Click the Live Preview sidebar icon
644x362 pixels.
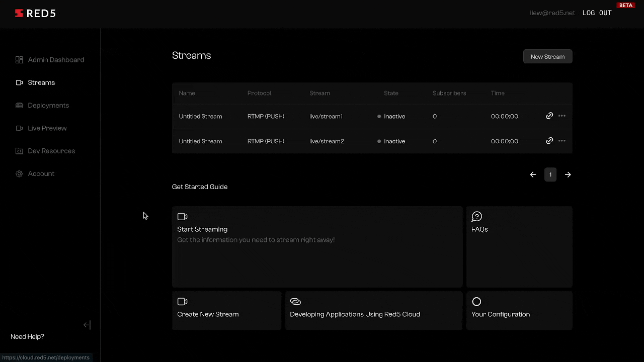pyautogui.click(x=19, y=128)
